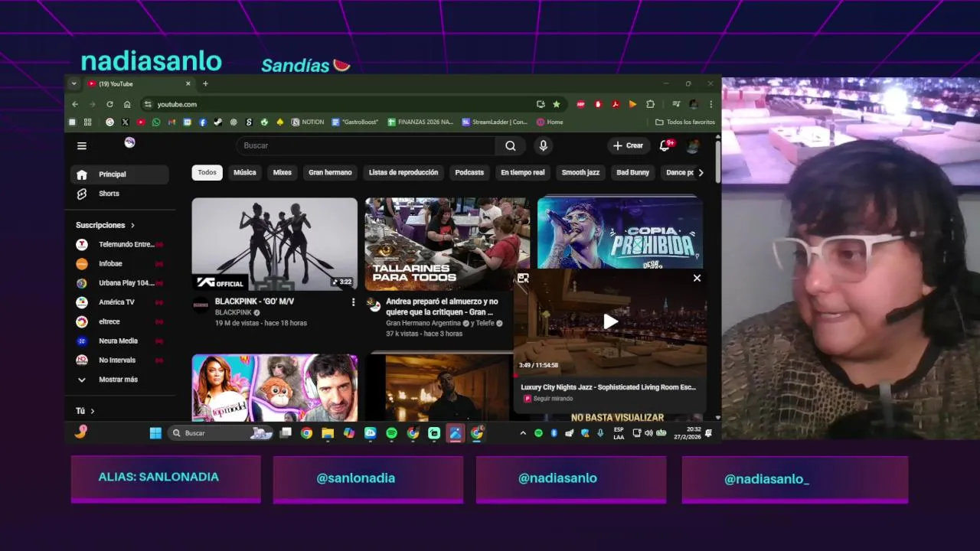Open the Chrome three-dot menu
The image size is (980, 551).
[x=710, y=104]
